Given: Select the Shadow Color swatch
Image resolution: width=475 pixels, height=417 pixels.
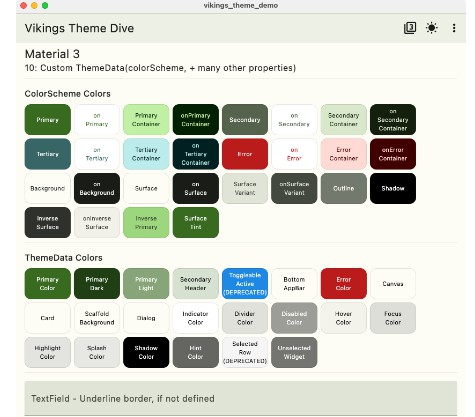Looking at the screenshot, I should click(146, 352).
